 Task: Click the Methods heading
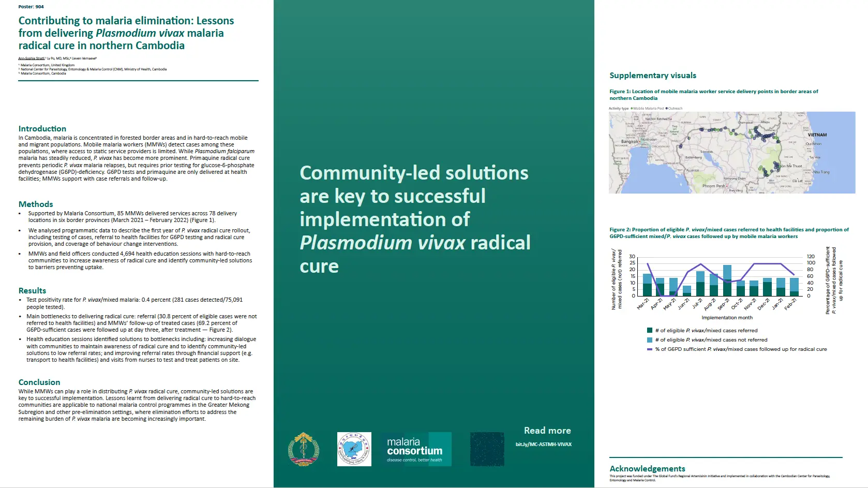[36, 204]
